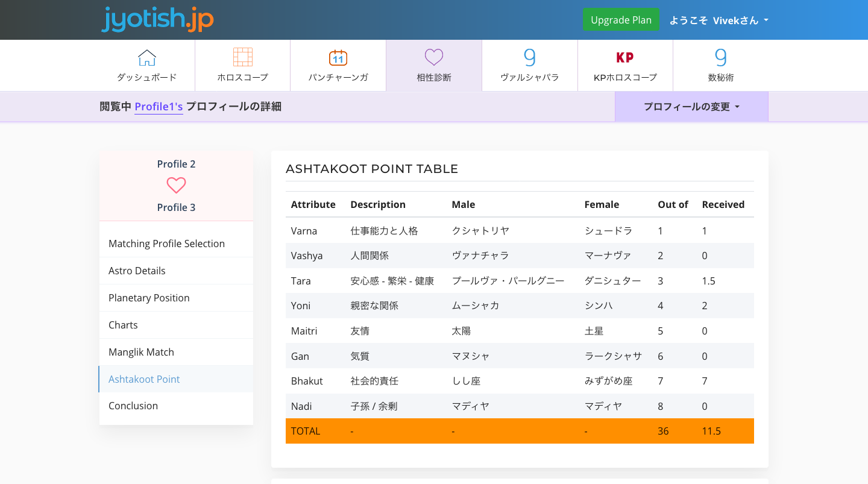Screen dimensions: 868x484
Task: Open the Horoscope grid icon
Action: point(242,57)
